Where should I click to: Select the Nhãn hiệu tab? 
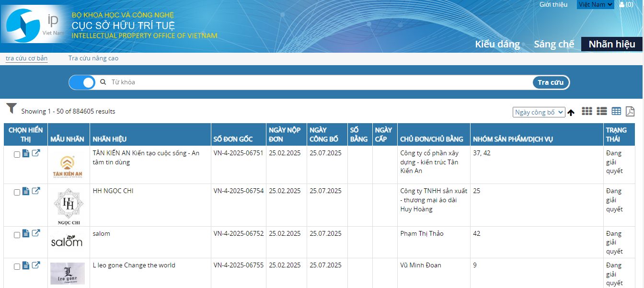coord(612,44)
